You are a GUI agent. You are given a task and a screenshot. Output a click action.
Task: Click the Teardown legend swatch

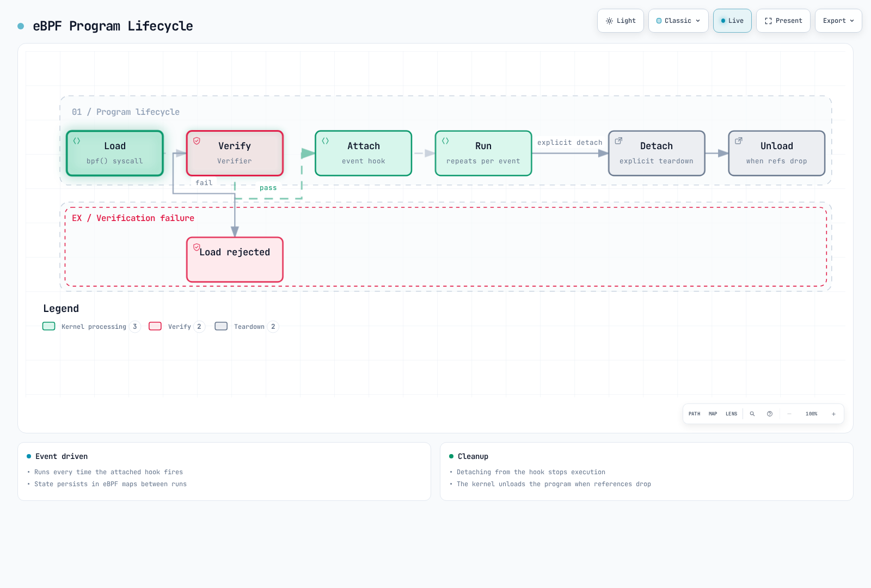point(221,326)
